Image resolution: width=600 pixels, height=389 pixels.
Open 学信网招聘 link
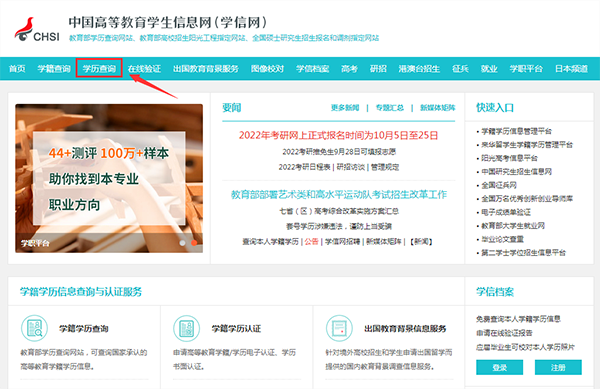(342, 242)
